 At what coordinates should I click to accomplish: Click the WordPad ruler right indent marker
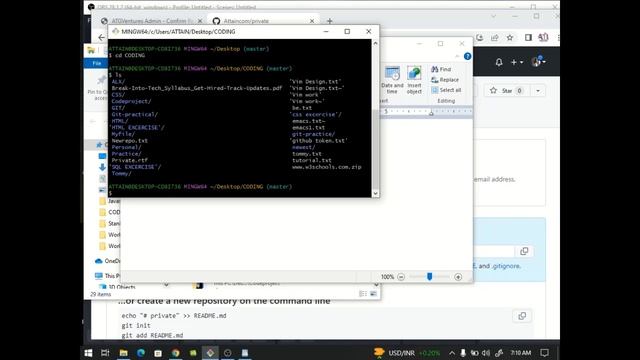click(x=431, y=113)
